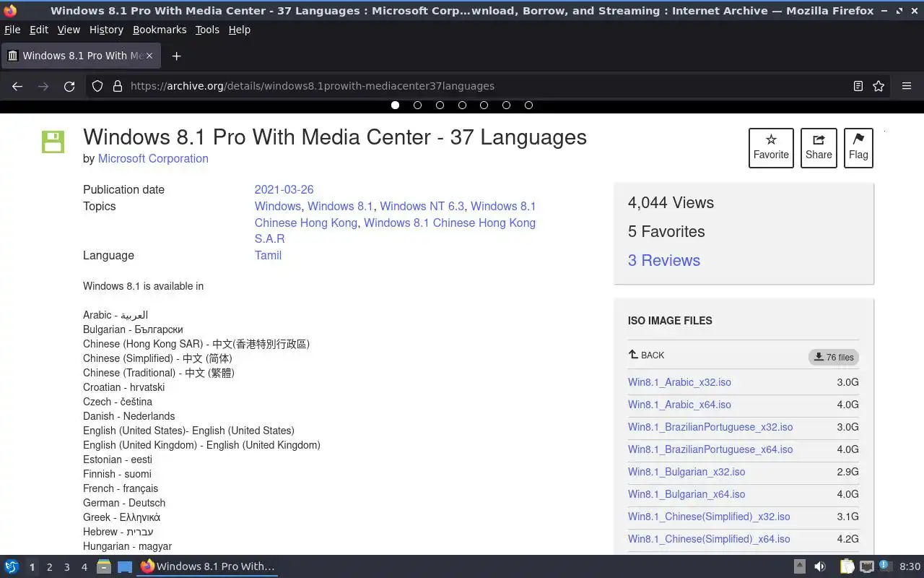Click the removable media eject tray icon
The width and height of the screenshot is (924, 578).
click(x=799, y=566)
